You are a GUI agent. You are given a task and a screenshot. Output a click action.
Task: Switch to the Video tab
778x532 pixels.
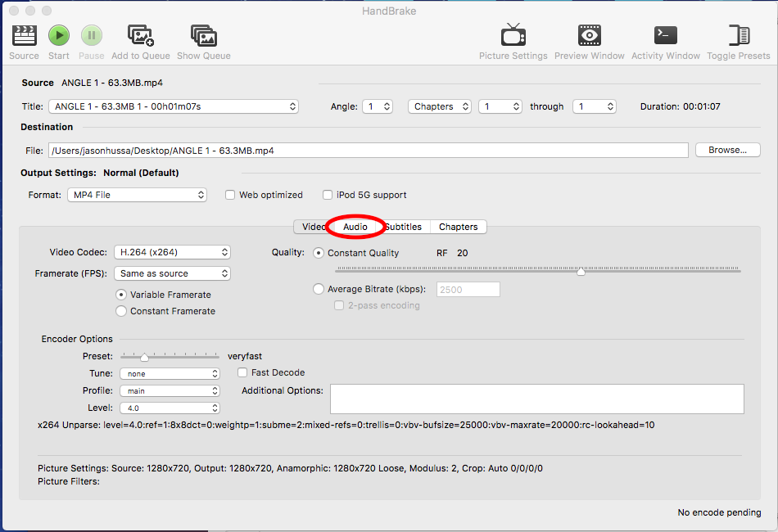[313, 227]
